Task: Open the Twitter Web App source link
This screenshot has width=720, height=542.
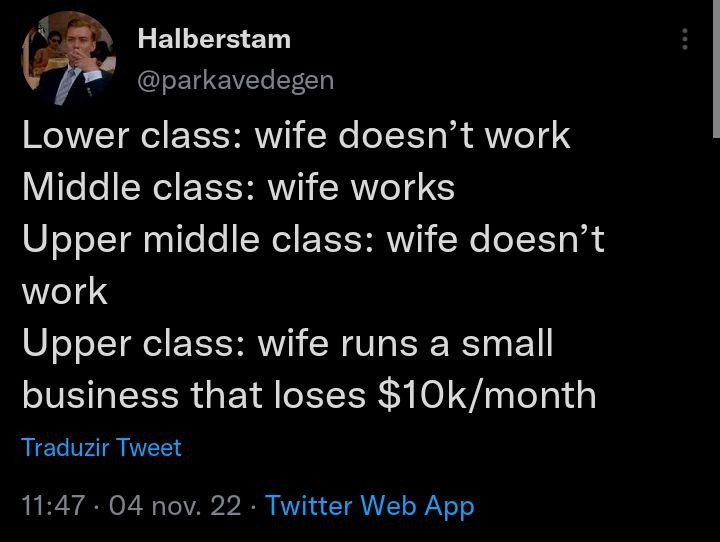Action: coord(370,506)
